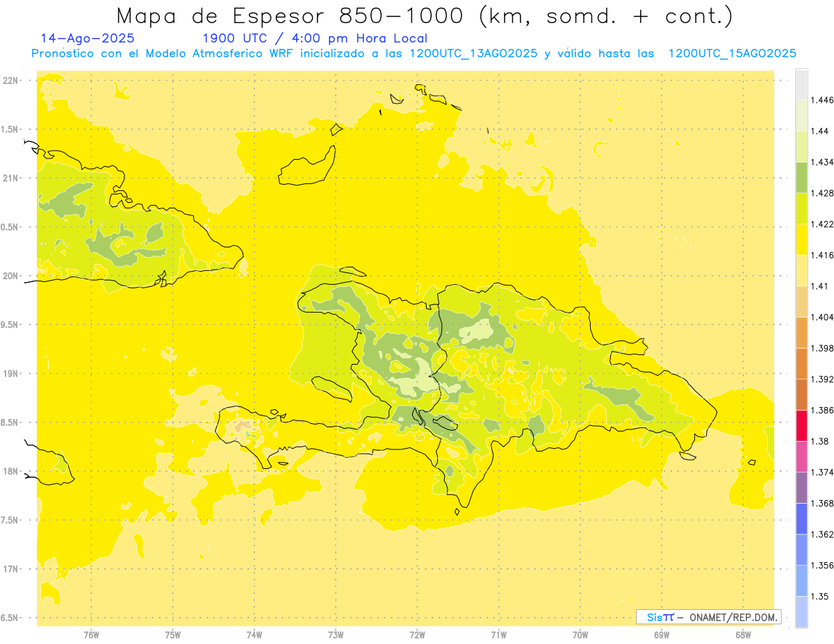
Task: Click the legend value '1.374'
Action: point(824,472)
